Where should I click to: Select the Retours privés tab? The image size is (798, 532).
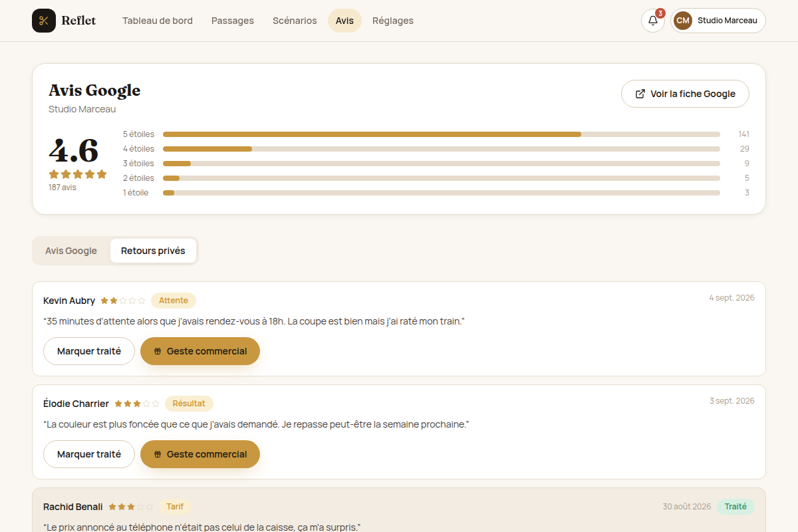point(153,251)
